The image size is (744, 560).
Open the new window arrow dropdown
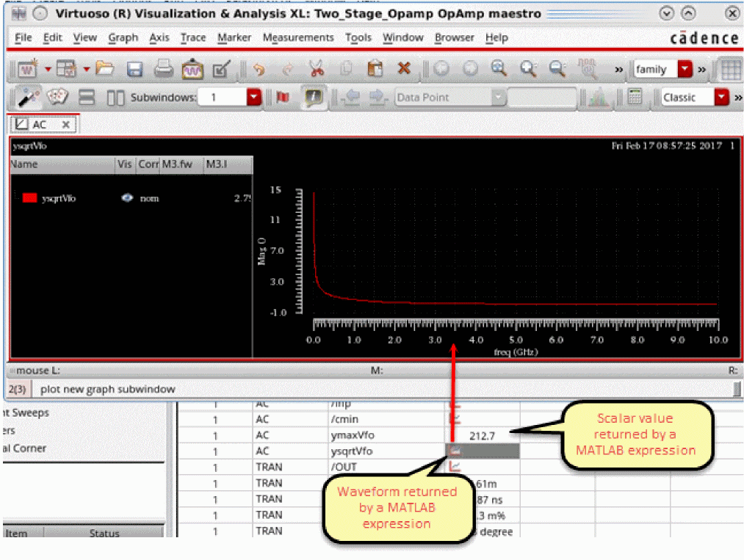point(48,70)
